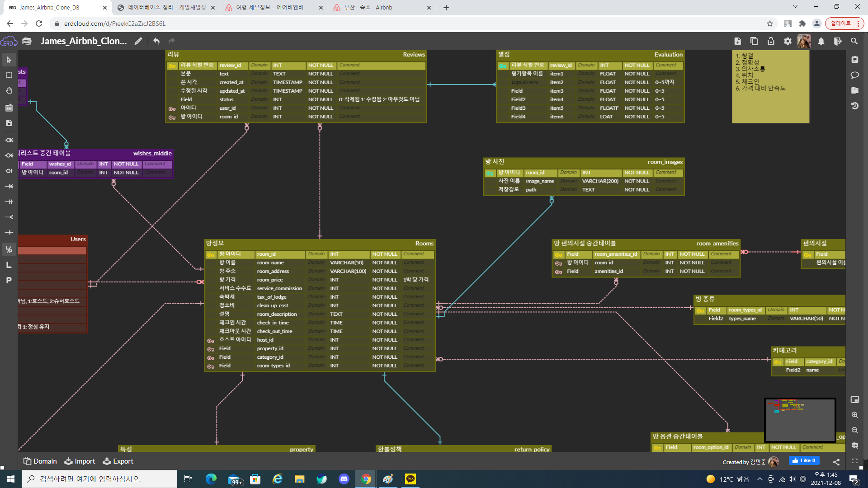The width and height of the screenshot is (868, 488).
Task: Click the search magnifier in header
Action: [x=854, y=41]
